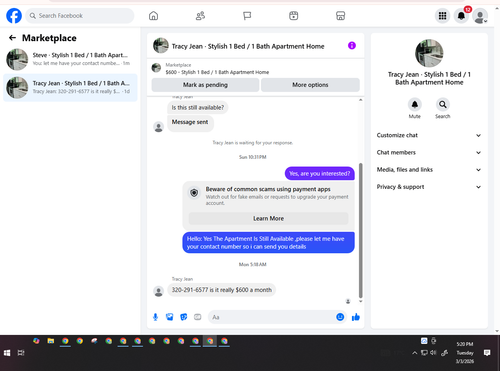The width and height of the screenshot is (500, 371).
Task: Click the chat header listing avatar
Action: (161, 46)
